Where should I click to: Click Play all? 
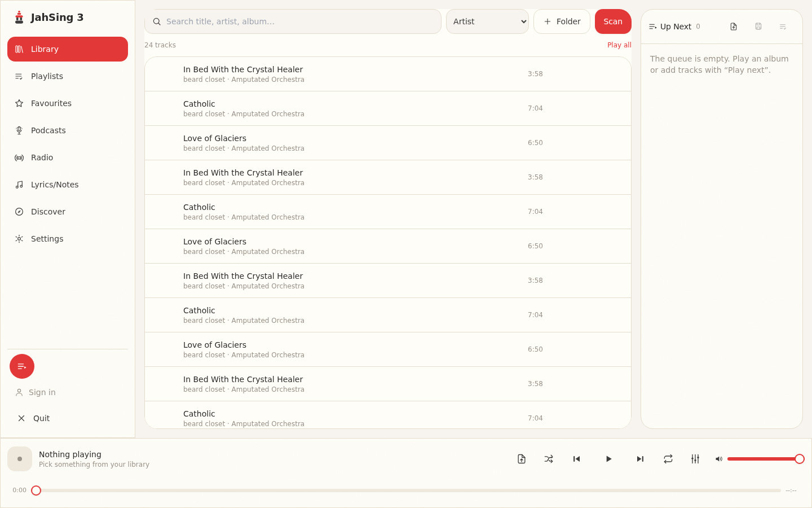619,45
